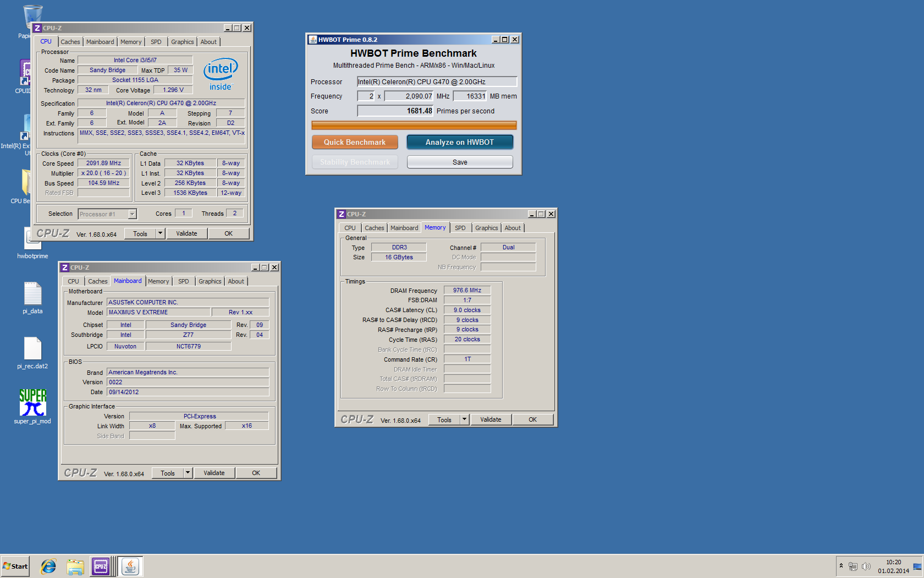The height and width of the screenshot is (578, 924).
Task: Click the CPU-Z taskbar icon
Action: click(x=101, y=566)
